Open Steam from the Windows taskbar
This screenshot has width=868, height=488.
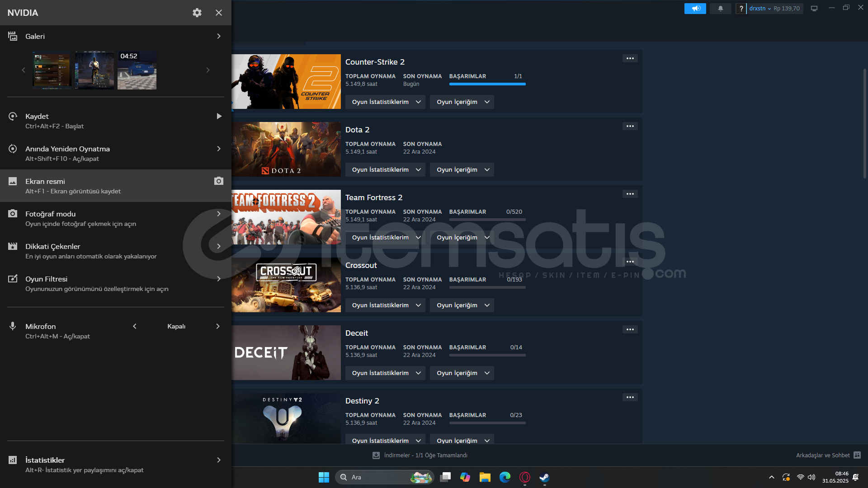(x=544, y=477)
